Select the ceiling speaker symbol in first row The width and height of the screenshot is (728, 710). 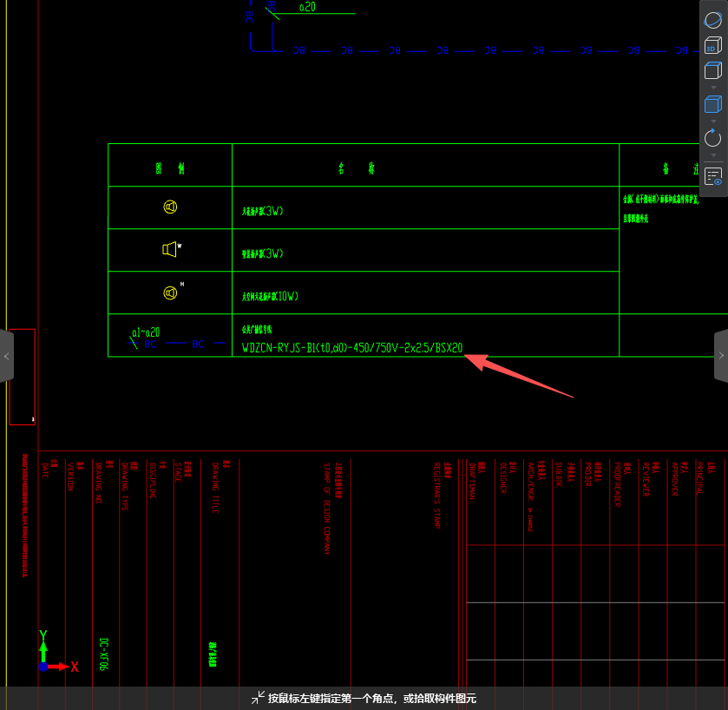170,207
